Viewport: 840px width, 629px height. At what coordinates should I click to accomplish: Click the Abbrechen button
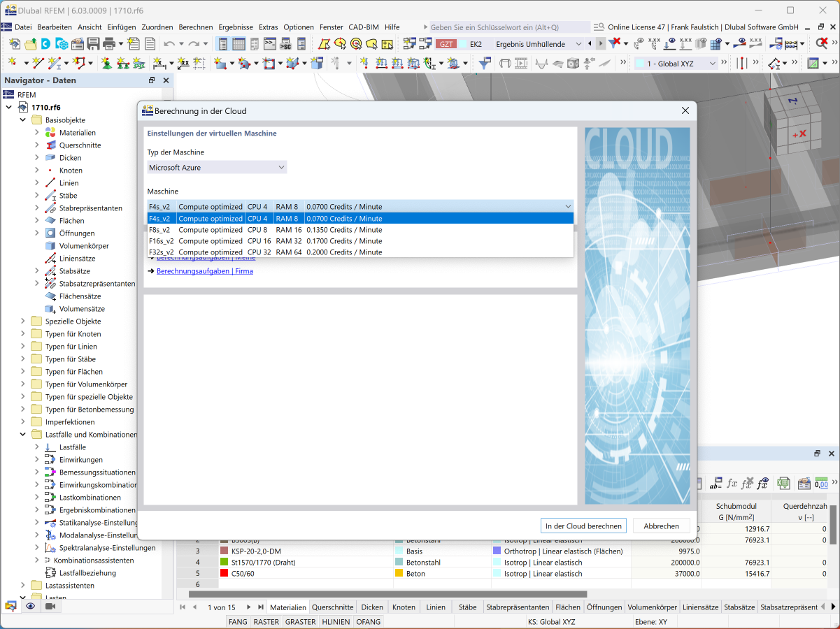[x=661, y=526]
